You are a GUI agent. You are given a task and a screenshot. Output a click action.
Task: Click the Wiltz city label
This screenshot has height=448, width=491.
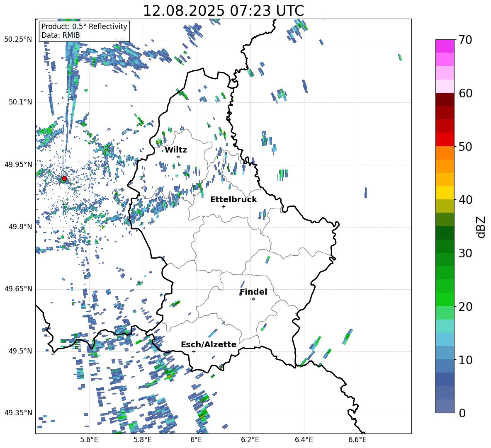pyautogui.click(x=176, y=150)
